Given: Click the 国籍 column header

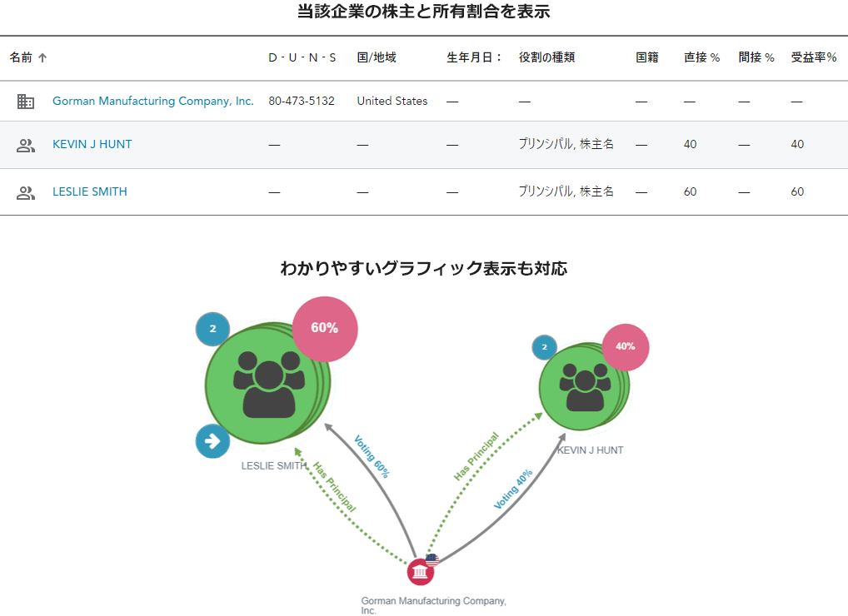Looking at the screenshot, I should [646, 57].
